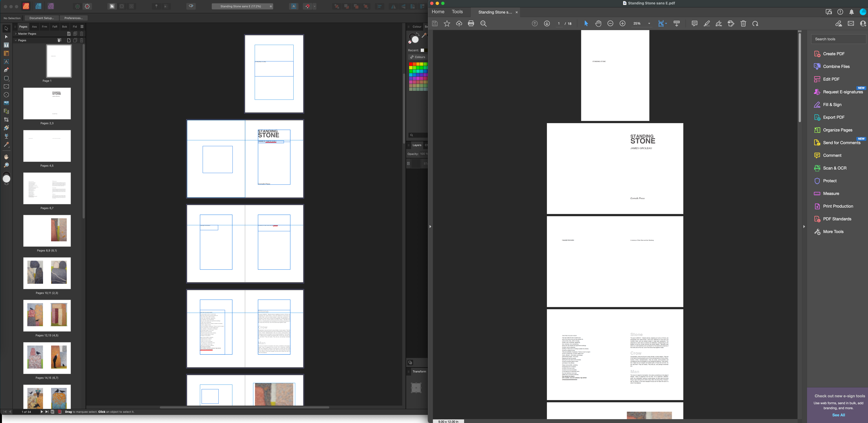Switch to the Frm panel tab
The height and width of the screenshot is (423, 868).
(44, 27)
